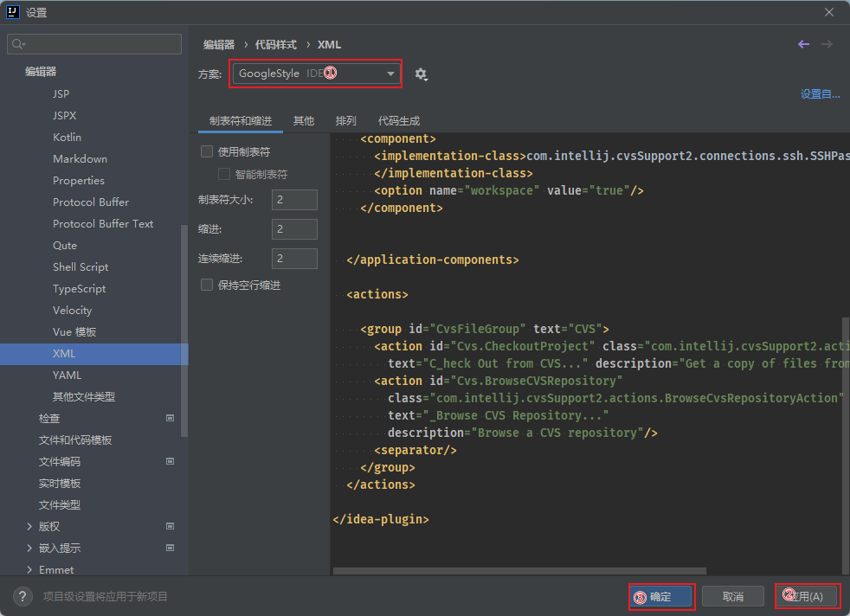Click the 缩进 input field
Image resolution: width=850 pixels, height=616 pixels.
tap(294, 229)
